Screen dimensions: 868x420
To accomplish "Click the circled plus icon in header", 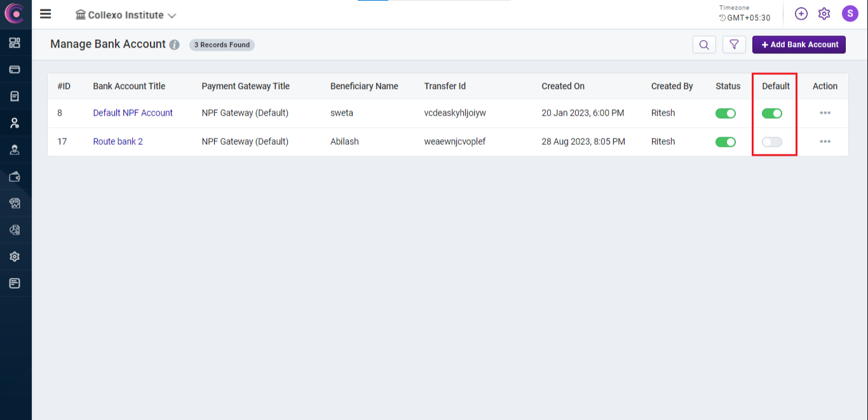I will (x=801, y=13).
